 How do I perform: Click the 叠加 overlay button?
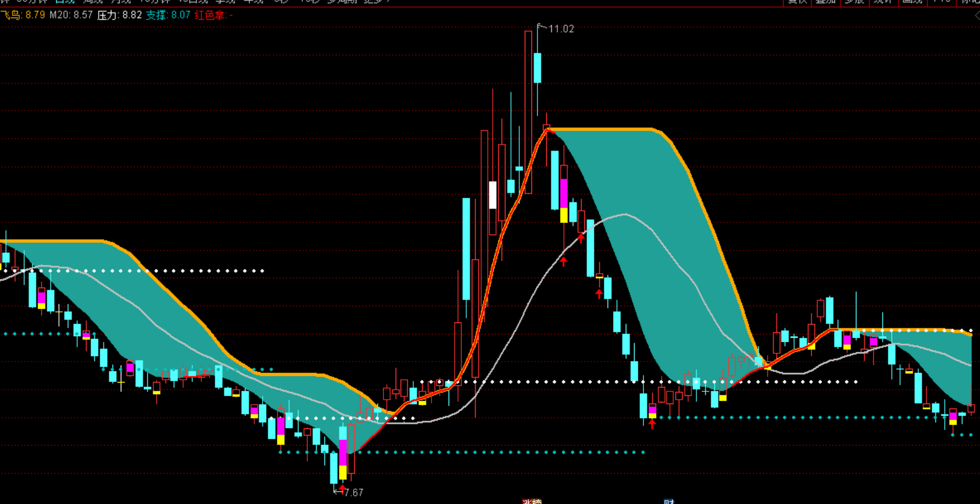[825, 2]
